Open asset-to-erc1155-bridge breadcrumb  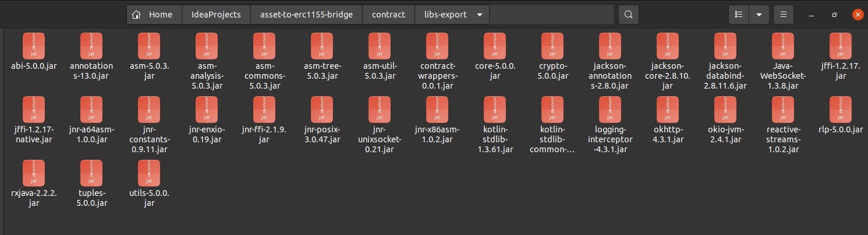point(302,15)
